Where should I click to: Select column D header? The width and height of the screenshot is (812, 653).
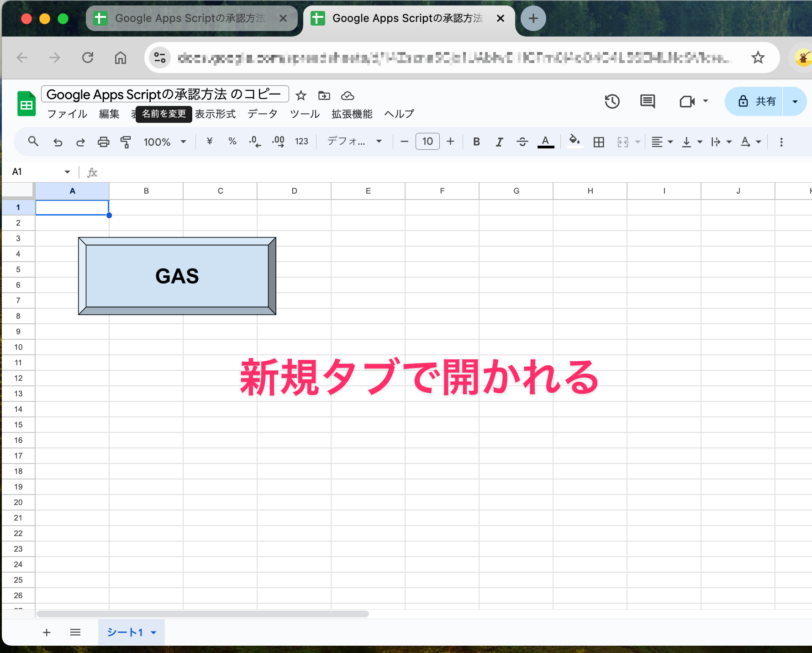pos(294,191)
